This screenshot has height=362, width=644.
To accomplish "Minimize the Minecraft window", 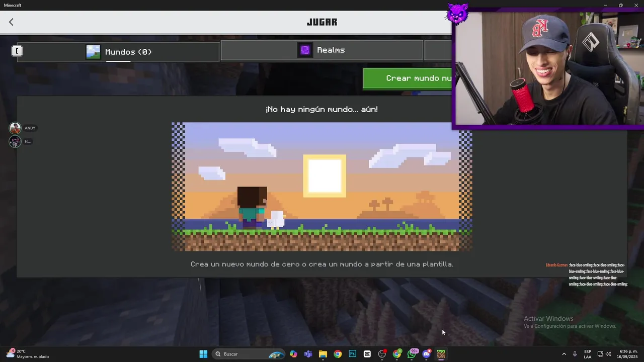I will 605,5.
